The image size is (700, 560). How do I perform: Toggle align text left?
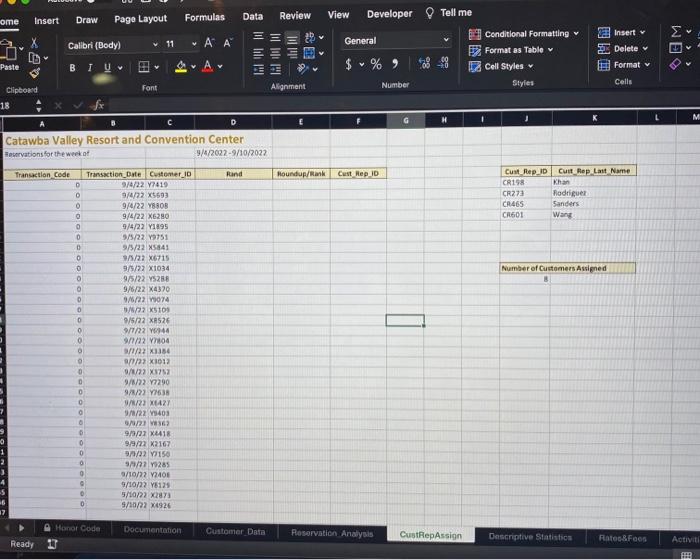coord(258,54)
